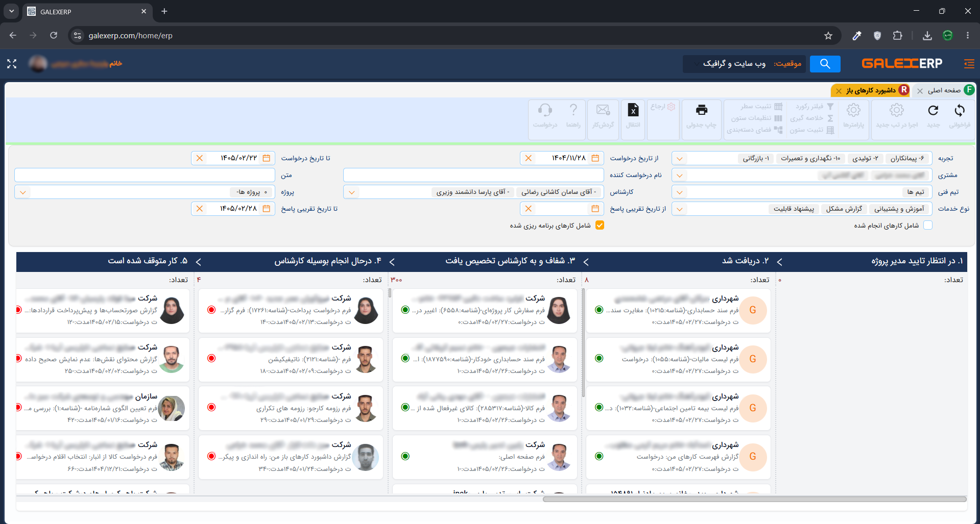
Task: Click the راهنما question-mark help icon
Action: point(573,110)
